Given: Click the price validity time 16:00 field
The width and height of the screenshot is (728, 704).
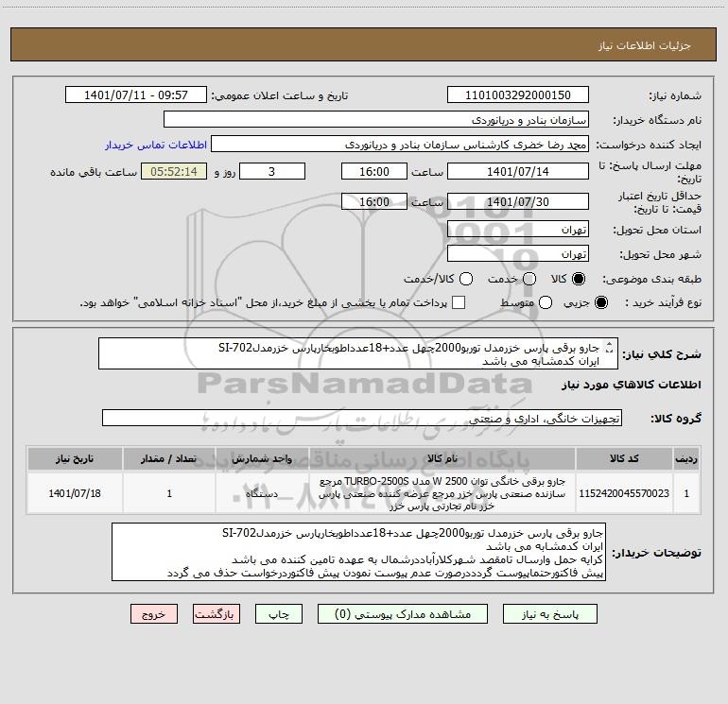Looking at the screenshot, I should coord(374,202).
